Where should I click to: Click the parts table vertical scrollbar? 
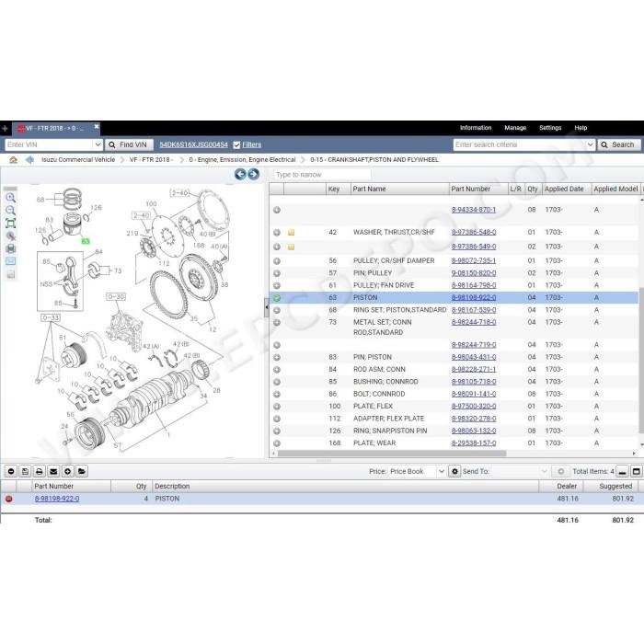(x=641, y=361)
